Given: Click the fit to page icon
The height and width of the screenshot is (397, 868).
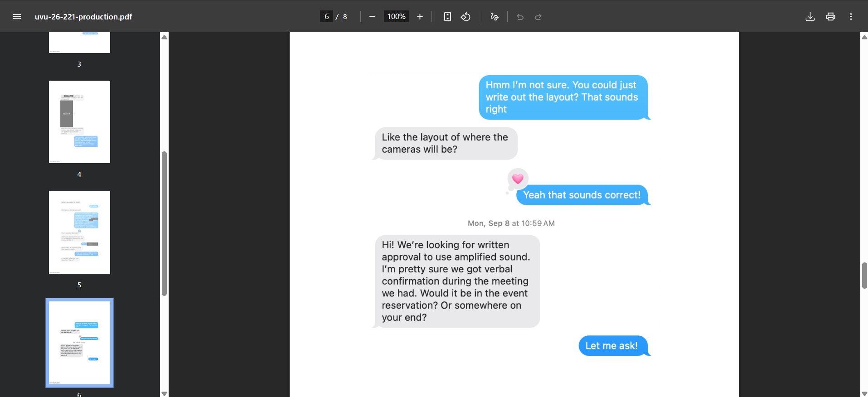Looking at the screenshot, I should click(x=447, y=17).
